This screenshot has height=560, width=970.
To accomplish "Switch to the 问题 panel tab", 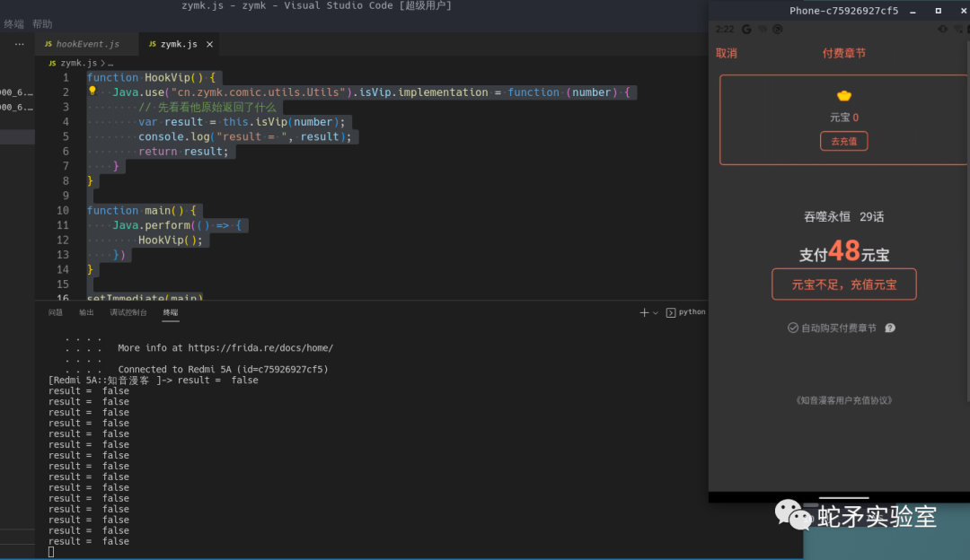I will coord(56,313).
